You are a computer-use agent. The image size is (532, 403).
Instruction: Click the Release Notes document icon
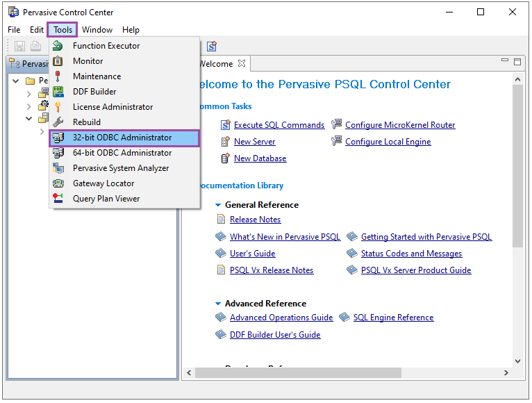(221, 219)
